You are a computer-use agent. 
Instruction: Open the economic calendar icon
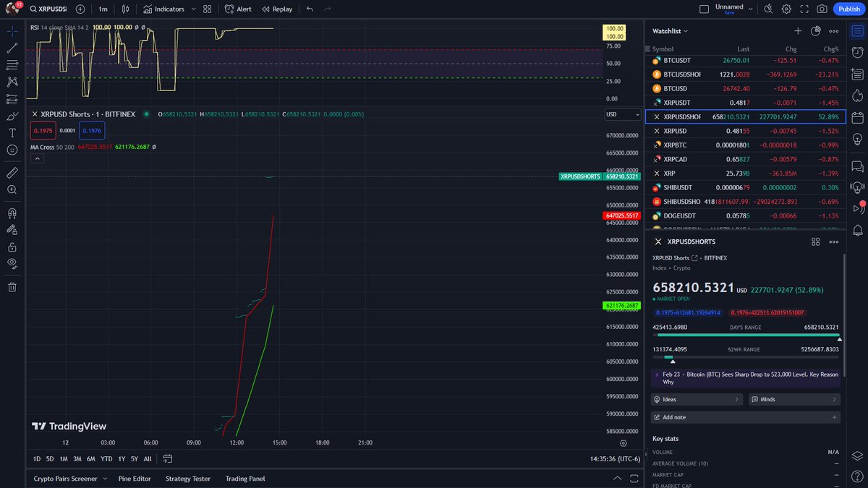pyautogui.click(x=857, y=117)
